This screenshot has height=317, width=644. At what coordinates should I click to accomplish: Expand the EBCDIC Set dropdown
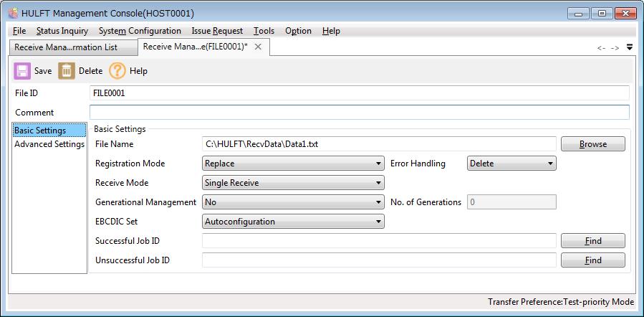293,222
